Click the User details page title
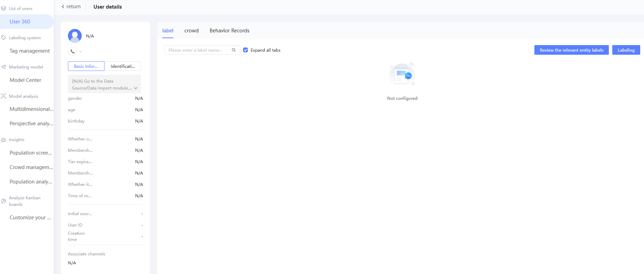This screenshot has width=644, height=274. (x=108, y=7)
